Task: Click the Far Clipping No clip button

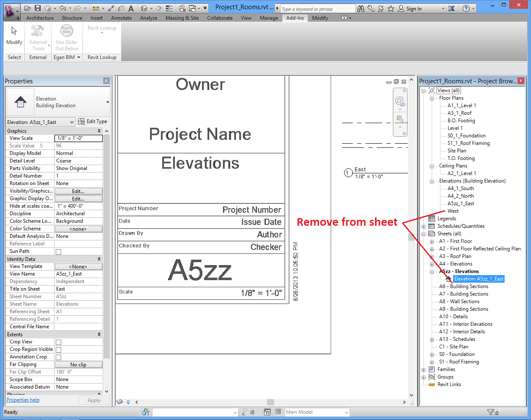Action: coord(78,364)
